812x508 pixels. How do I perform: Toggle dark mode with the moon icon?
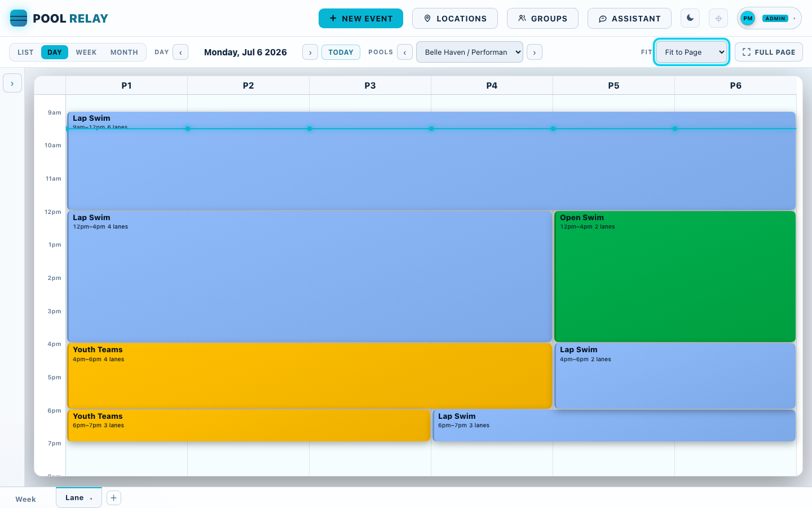[x=690, y=18]
